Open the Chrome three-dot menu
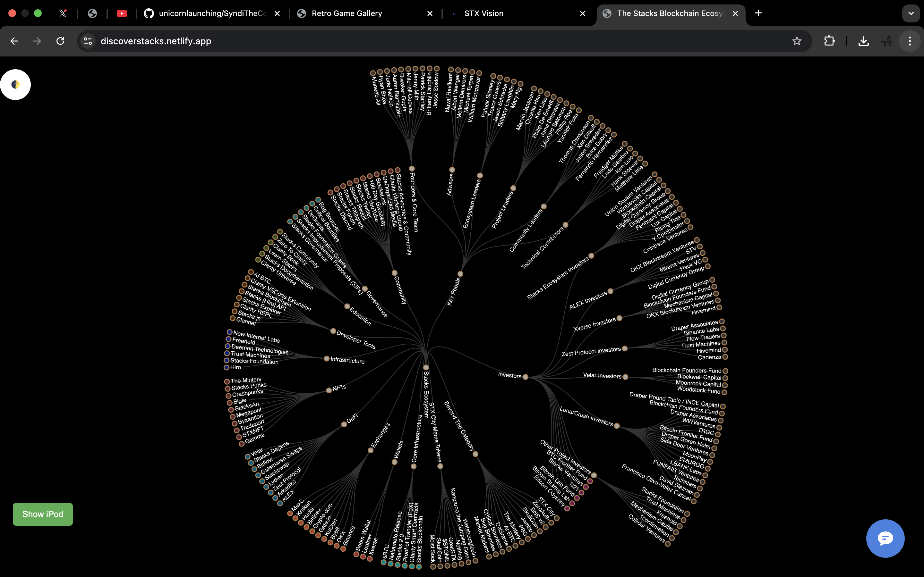This screenshot has width=924, height=577. click(x=910, y=41)
